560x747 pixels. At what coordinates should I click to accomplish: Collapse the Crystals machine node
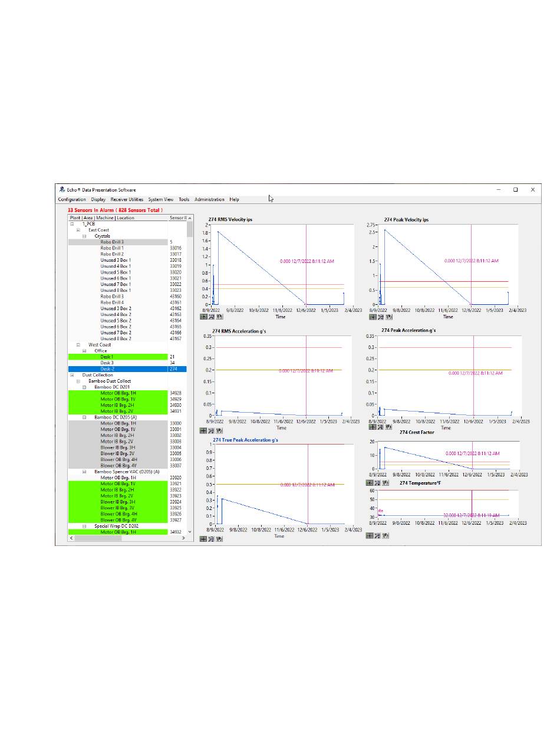[x=84, y=236]
